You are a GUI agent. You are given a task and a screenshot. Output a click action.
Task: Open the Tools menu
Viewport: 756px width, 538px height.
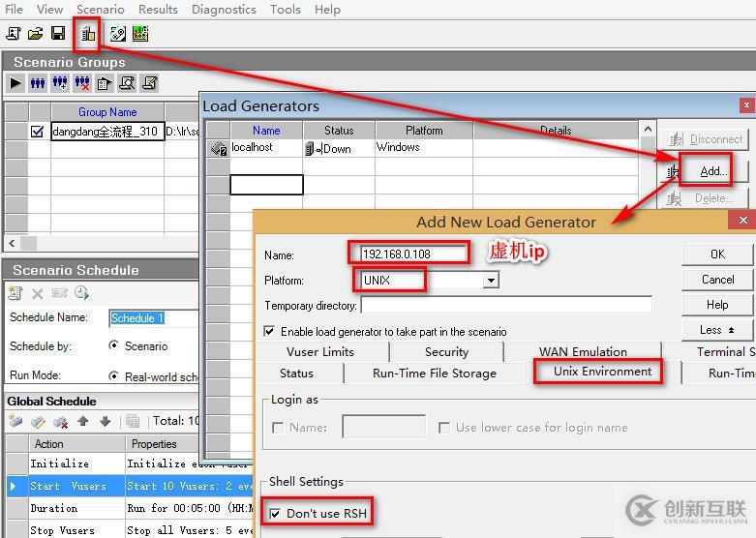(285, 9)
